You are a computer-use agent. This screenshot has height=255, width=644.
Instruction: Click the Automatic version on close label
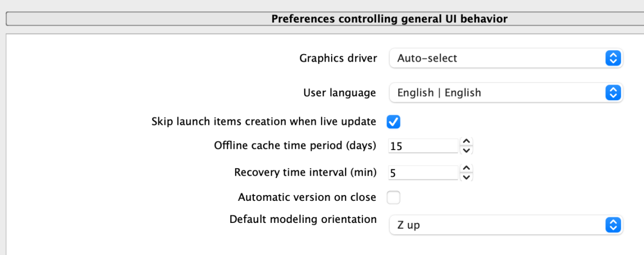pyautogui.click(x=307, y=197)
